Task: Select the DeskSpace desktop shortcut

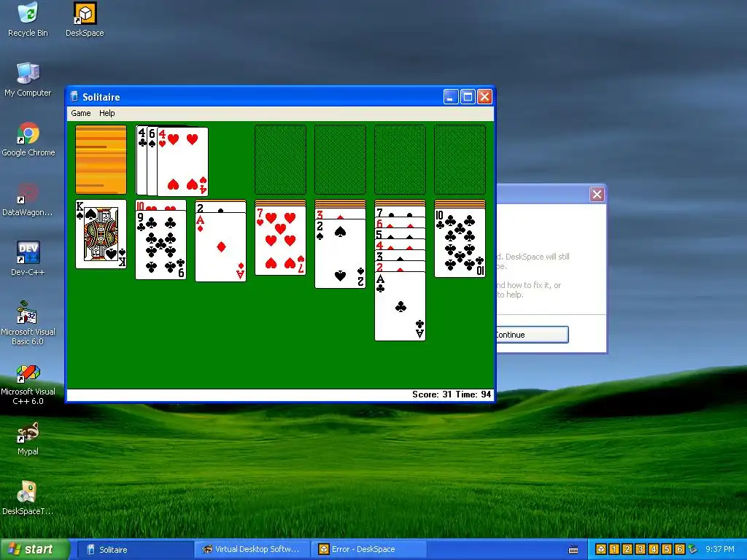Action: click(x=85, y=19)
